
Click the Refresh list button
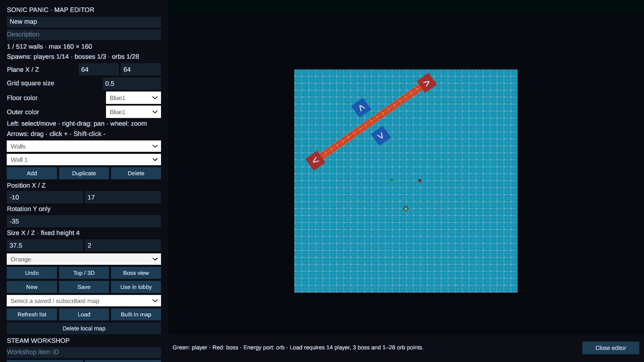click(x=32, y=314)
